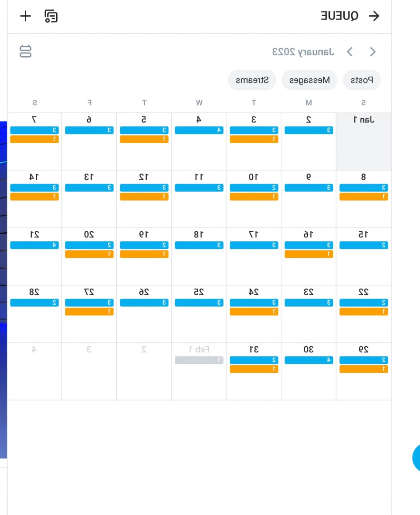Click the right chevron month arrow
This screenshot has height=515, width=420.
372,51
